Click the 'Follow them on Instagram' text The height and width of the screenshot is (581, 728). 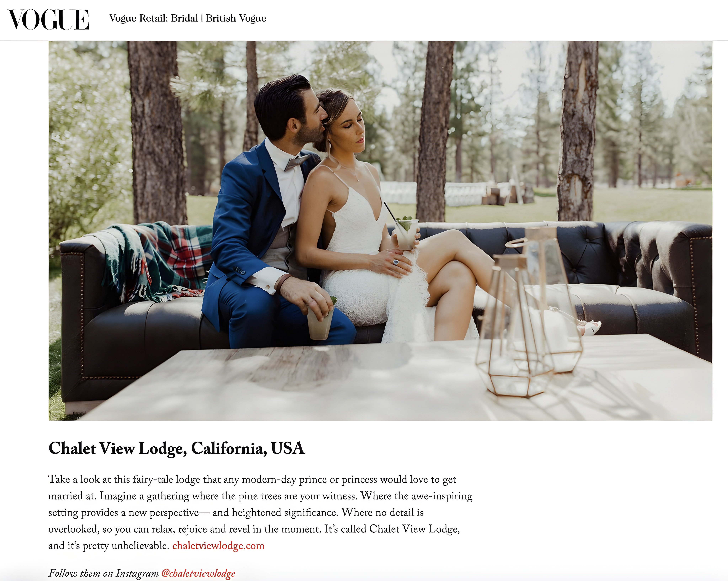pos(104,573)
